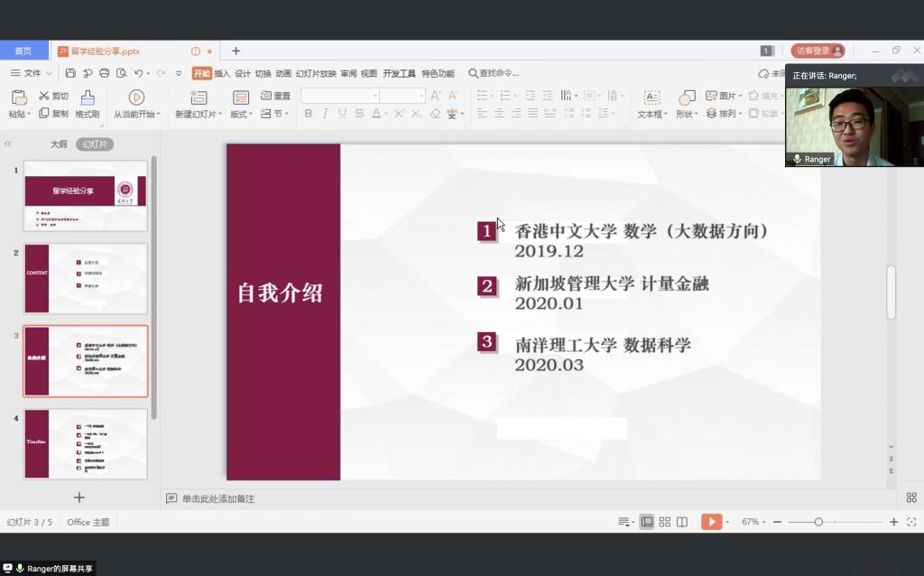Click the Format Painter (格式刷) icon
This screenshot has height=576, width=924.
click(88, 98)
